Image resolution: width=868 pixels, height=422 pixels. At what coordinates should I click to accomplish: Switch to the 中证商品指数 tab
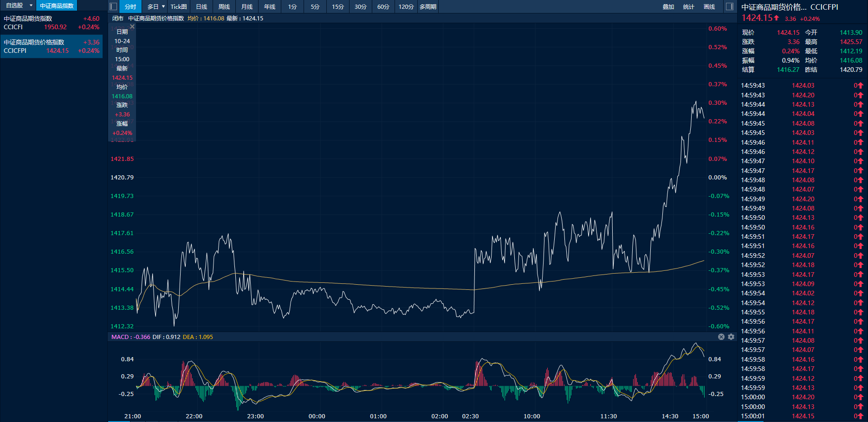click(x=57, y=6)
